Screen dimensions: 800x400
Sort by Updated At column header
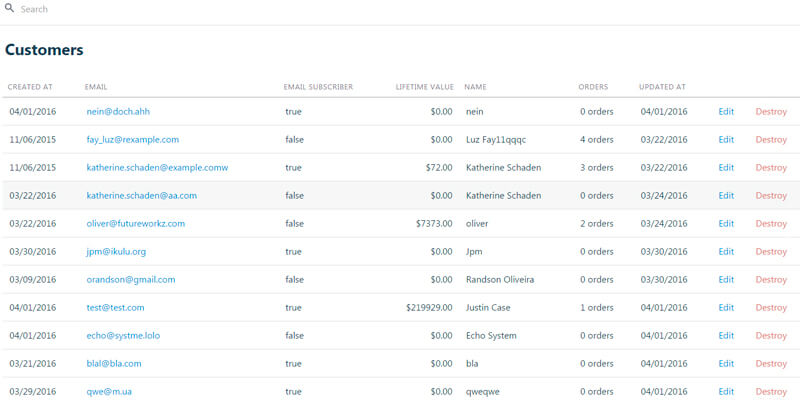(x=662, y=87)
